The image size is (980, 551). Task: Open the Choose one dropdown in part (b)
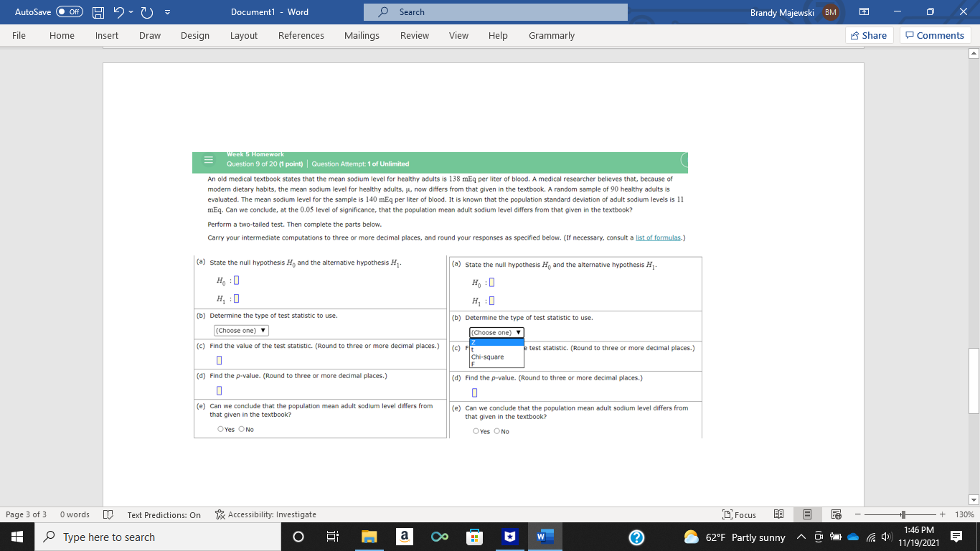click(241, 330)
